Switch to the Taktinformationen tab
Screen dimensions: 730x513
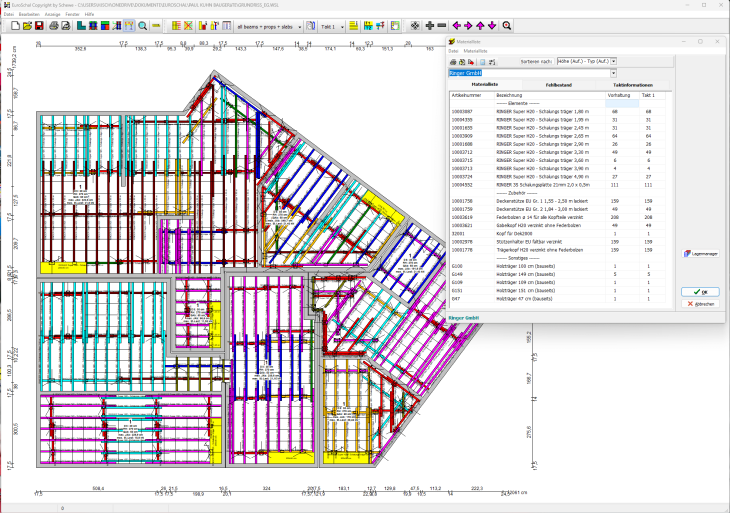[634, 85]
